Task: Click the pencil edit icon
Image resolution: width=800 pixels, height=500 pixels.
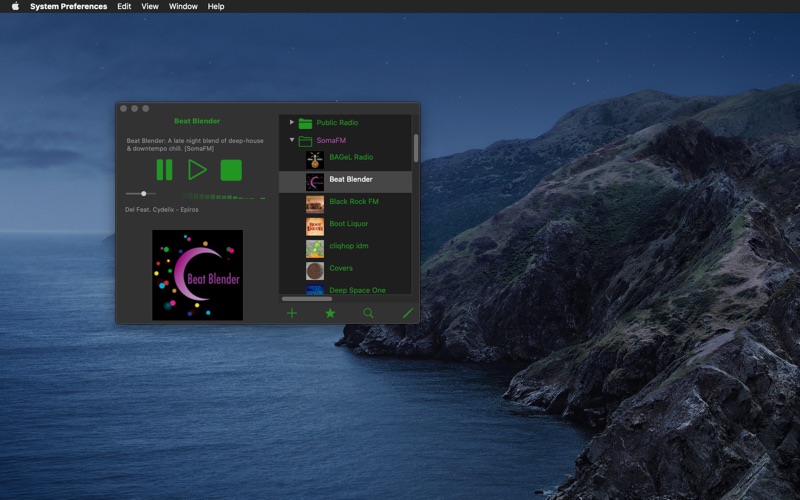Action: (x=408, y=313)
